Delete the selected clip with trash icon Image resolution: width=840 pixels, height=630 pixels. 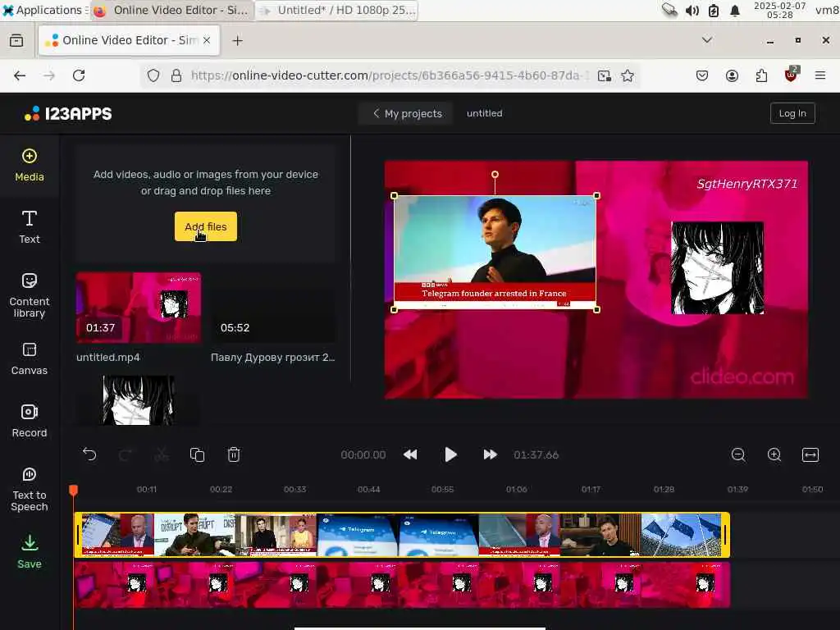[234, 454]
